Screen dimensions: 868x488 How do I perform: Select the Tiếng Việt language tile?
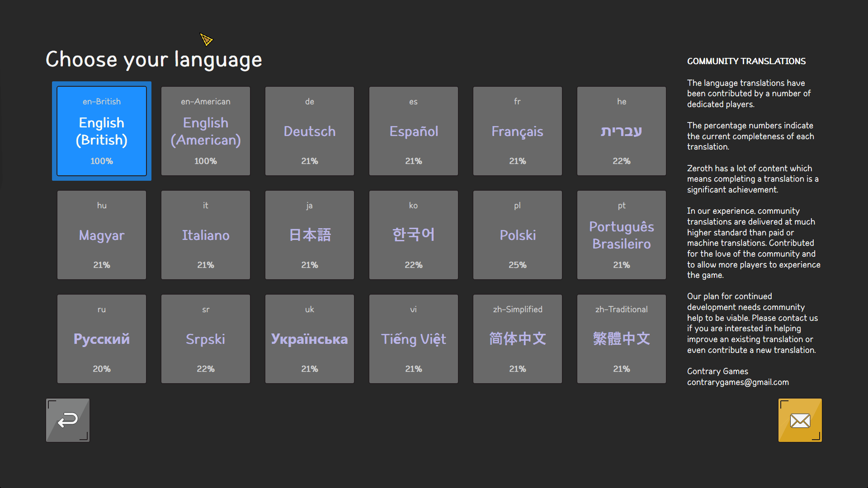(414, 339)
